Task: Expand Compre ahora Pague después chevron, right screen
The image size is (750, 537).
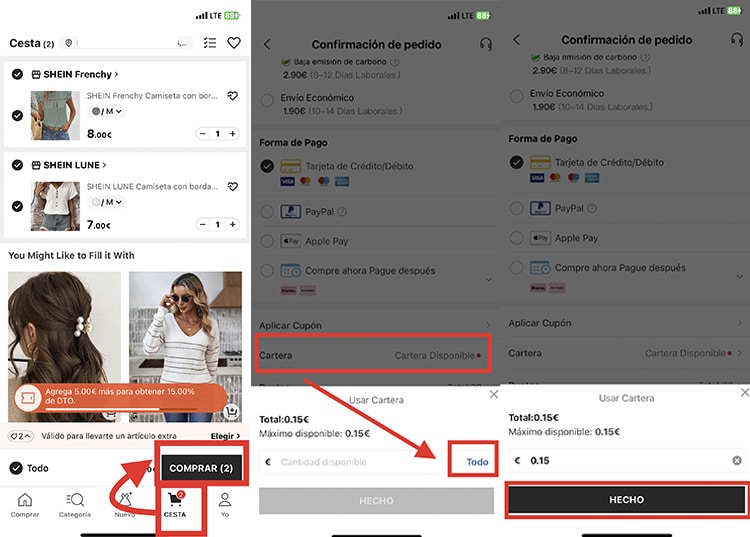Action: [x=739, y=276]
